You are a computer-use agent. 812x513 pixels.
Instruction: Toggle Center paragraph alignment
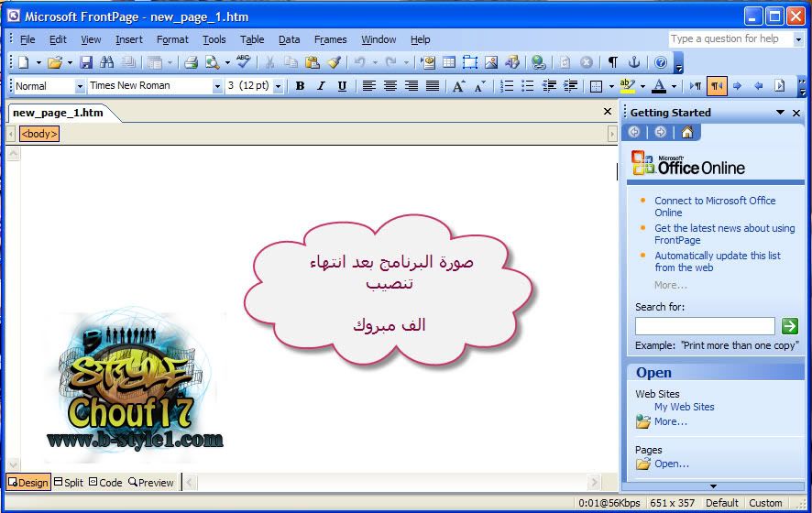click(x=390, y=86)
